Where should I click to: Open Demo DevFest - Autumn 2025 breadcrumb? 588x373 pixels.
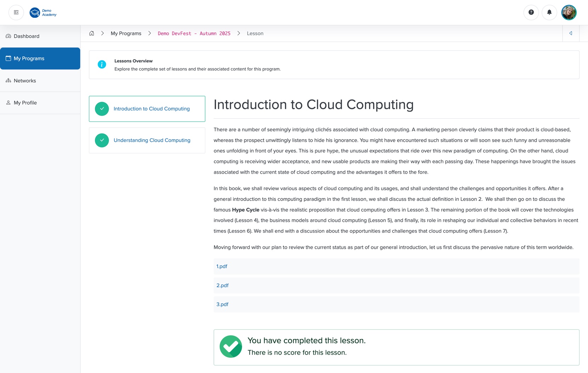194,33
